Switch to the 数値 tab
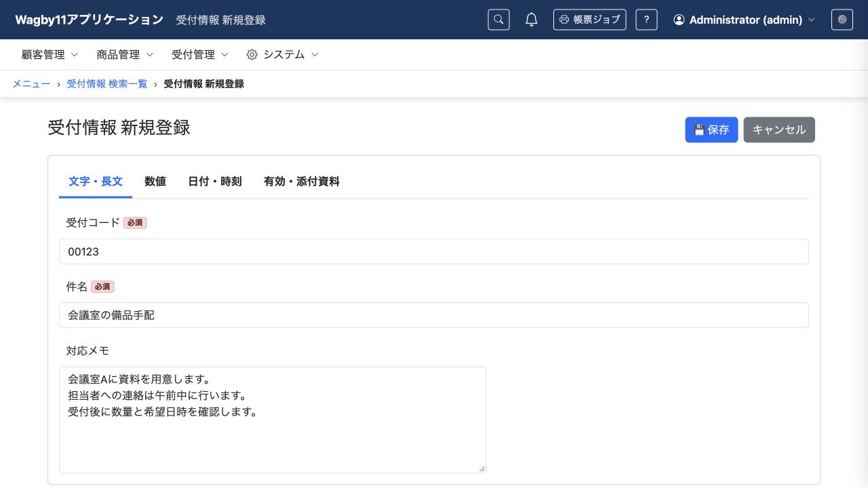The image size is (868, 488). [155, 182]
